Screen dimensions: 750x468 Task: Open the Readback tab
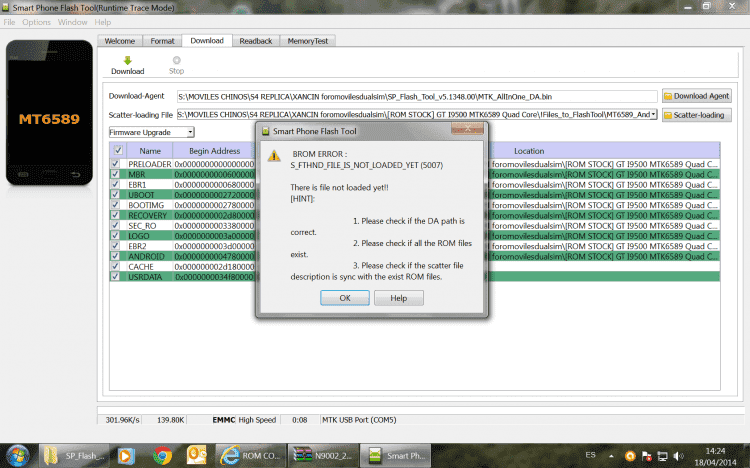click(255, 41)
